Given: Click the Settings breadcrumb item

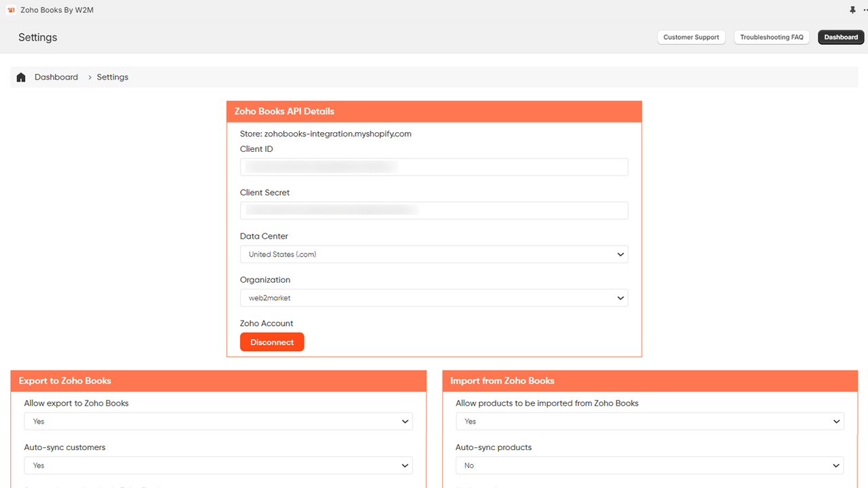Looking at the screenshot, I should (113, 77).
